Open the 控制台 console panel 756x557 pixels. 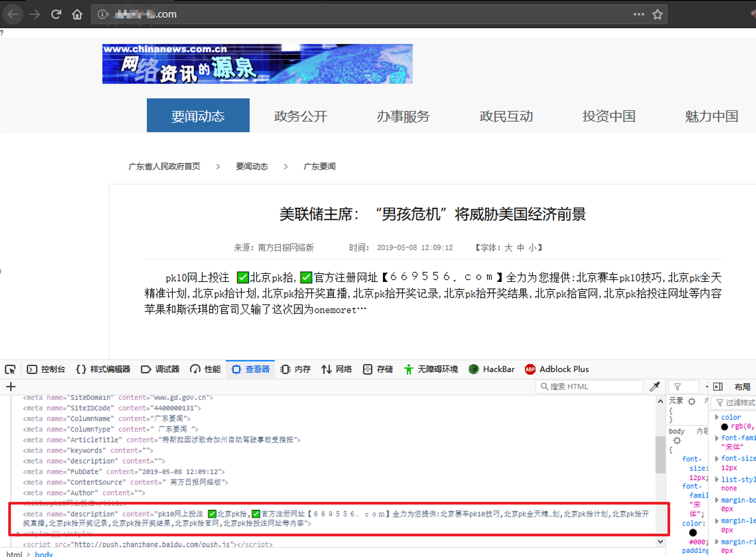47,369
